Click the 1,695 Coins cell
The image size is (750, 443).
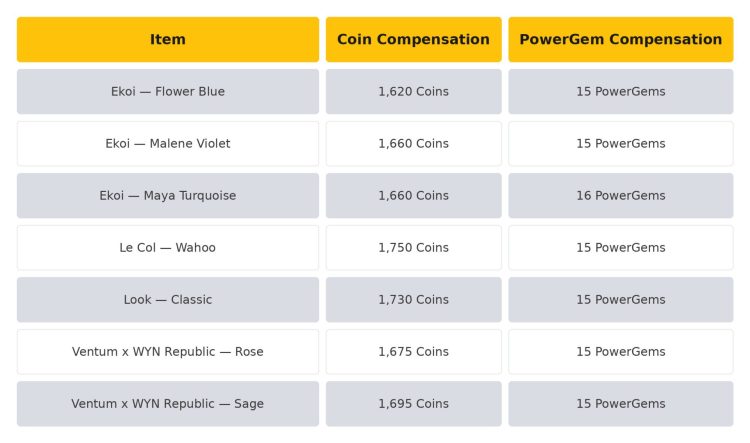click(414, 404)
